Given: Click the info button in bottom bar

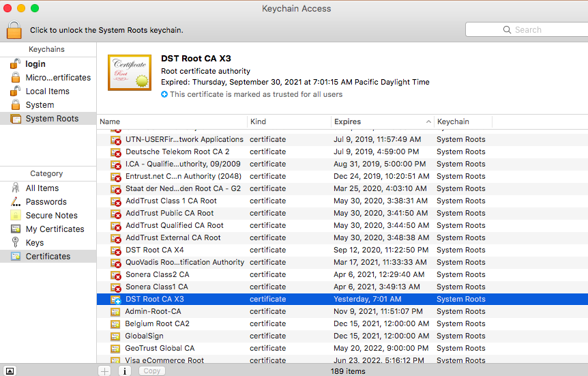Looking at the screenshot, I should point(125,371).
